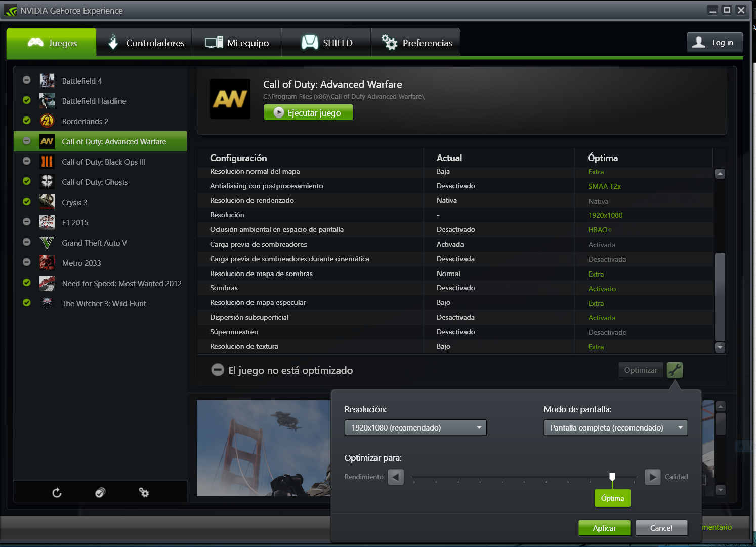Viewport: 756px width, 547px height.
Task: Click Metro 2033 not-optimized status indicator
Action: 27,262
